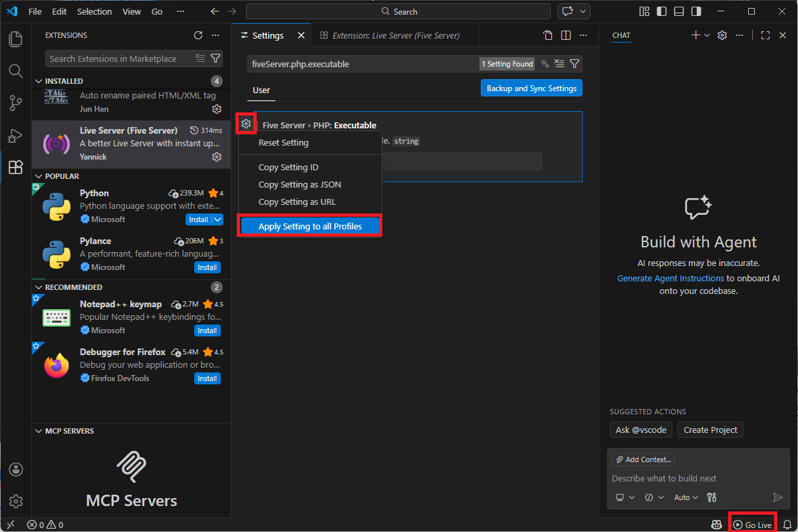Open the Generate Agent Instructions link
Screen dimensions: 798x532
point(670,278)
